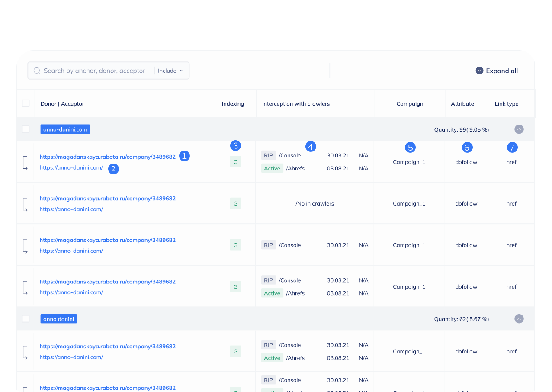The image size is (552, 392).
Task: Click G indexing badge in the No in crawlers row
Action: [x=235, y=203]
